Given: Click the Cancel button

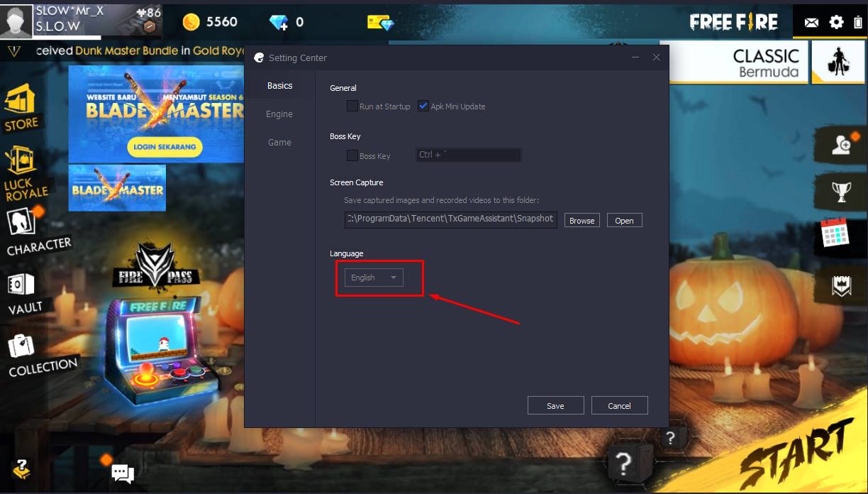Looking at the screenshot, I should [619, 405].
